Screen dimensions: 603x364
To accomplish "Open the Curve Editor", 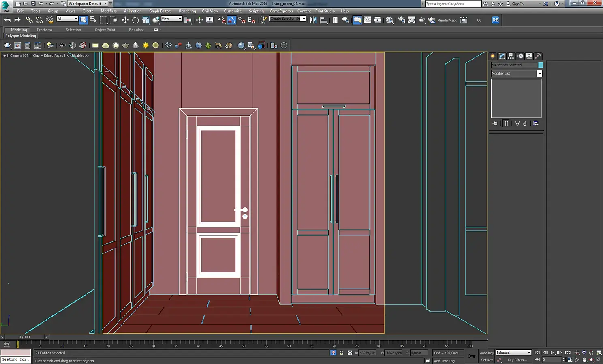I will tap(368, 20).
